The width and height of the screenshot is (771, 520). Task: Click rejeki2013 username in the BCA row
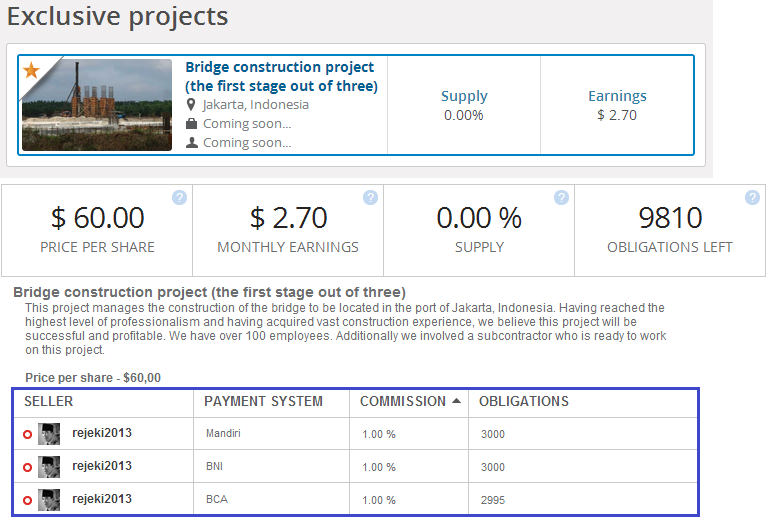click(x=102, y=498)
